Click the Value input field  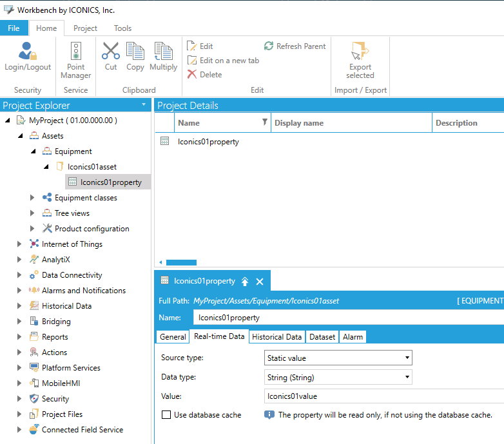pos(384,396)
